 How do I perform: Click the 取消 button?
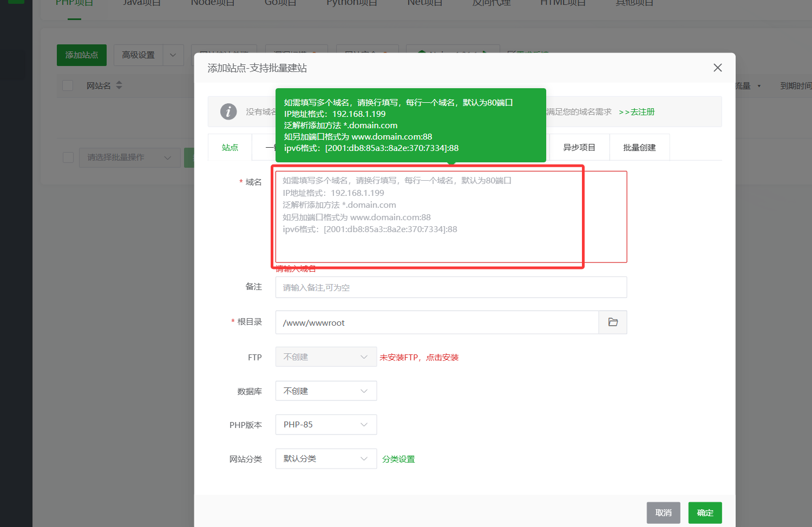(x=663, y=513)
